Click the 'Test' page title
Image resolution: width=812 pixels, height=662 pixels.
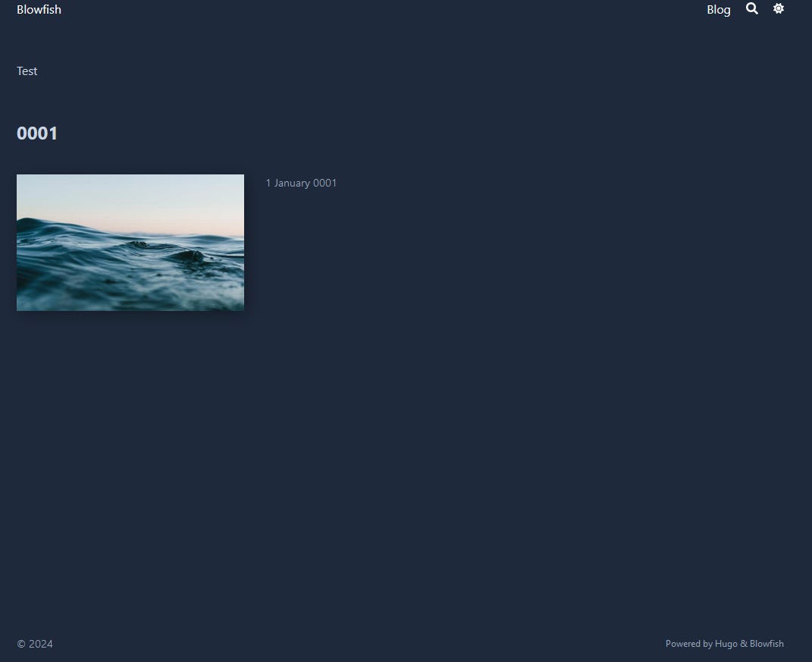27,71
